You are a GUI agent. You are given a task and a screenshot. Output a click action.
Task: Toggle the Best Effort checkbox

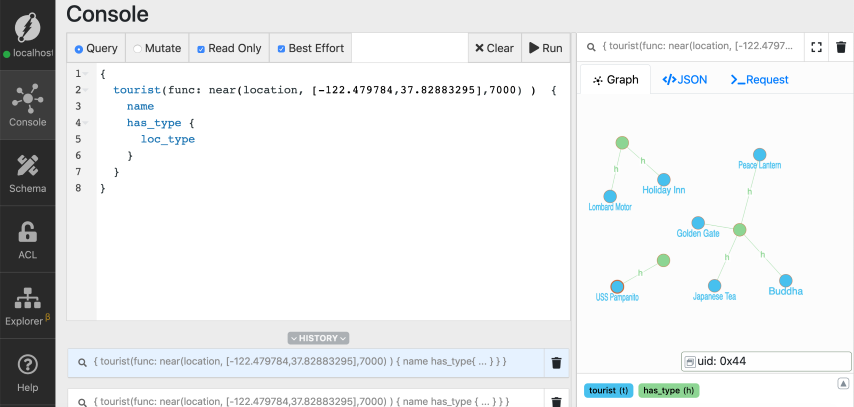pyautogui.click(x=282, y=48)
